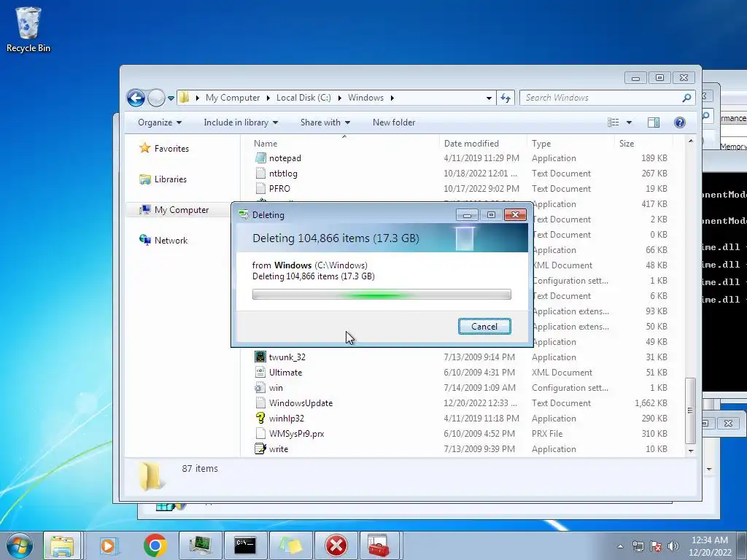This screenshot has width=747, height=560.
Task: Create a New folder
Action: coord(394,122)
